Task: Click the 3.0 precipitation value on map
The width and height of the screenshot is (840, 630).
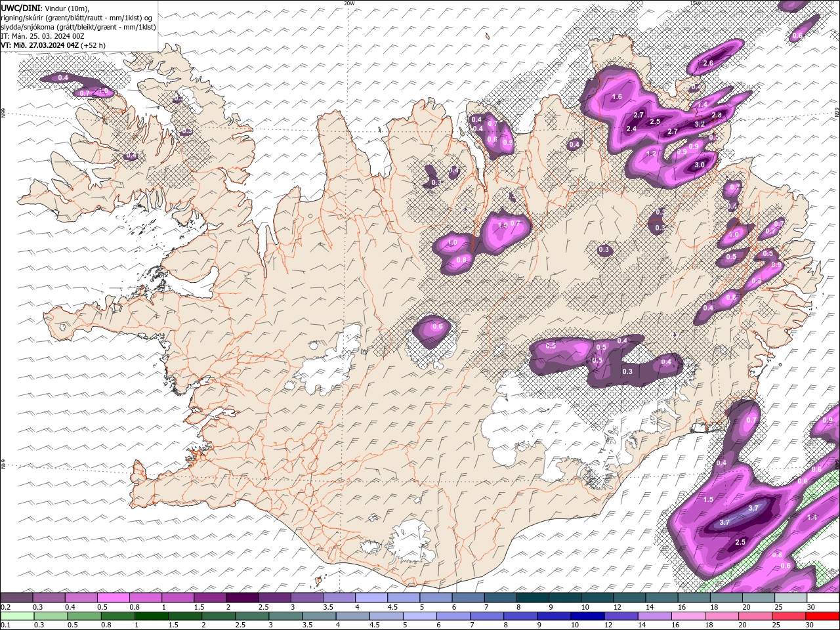Action: click(x=700, y=165)
